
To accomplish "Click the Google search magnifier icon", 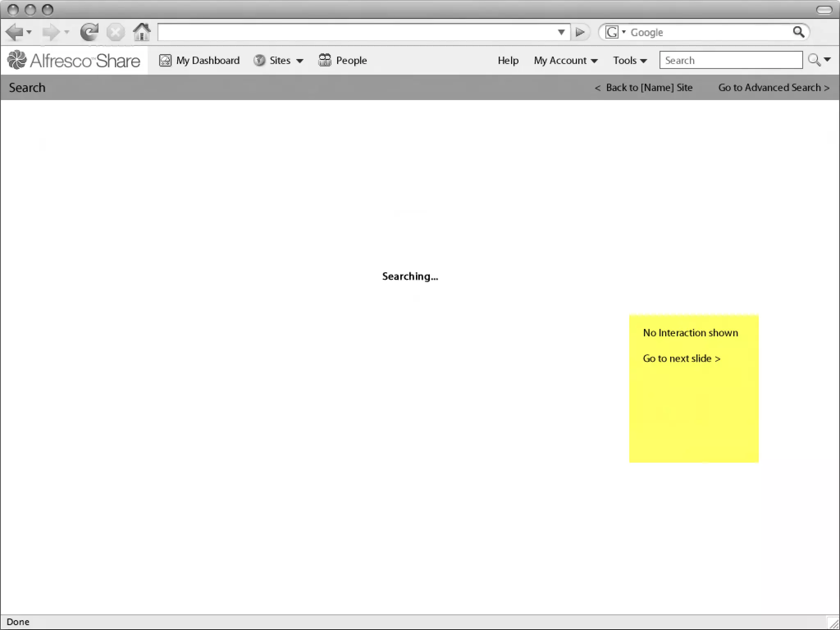I will point(798,32).
